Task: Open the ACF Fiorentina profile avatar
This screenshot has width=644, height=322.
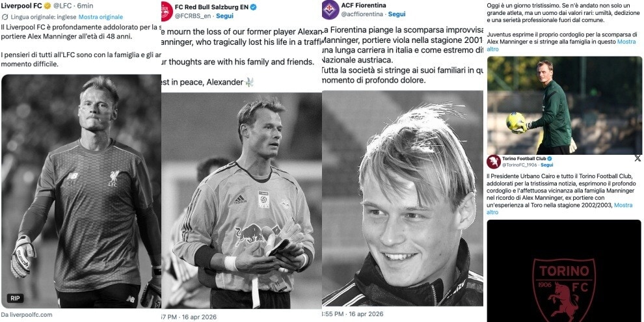Action: click(x=330, y=9)
